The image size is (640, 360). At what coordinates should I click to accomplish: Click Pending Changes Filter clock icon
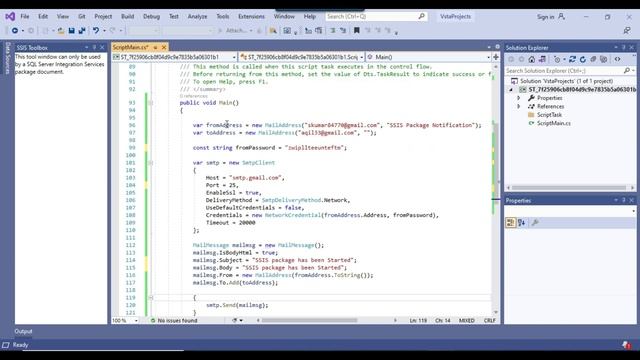pyautogui.click(x=557, y=60)
